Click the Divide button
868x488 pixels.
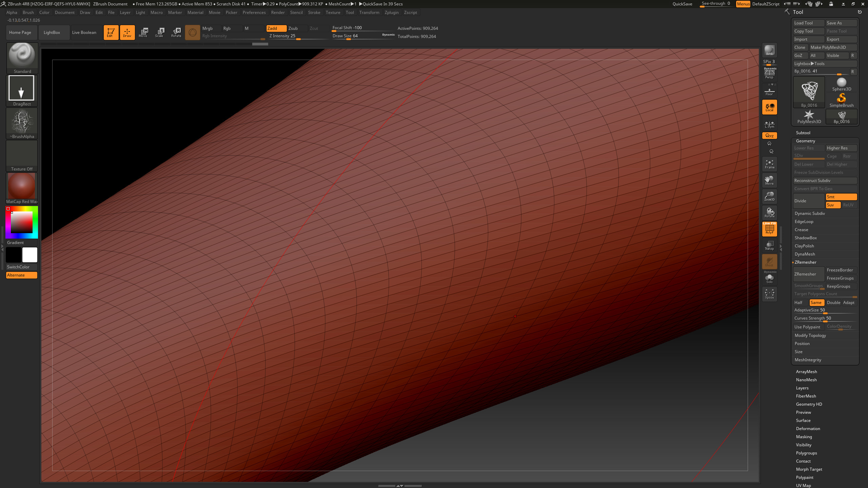point(809,201)
